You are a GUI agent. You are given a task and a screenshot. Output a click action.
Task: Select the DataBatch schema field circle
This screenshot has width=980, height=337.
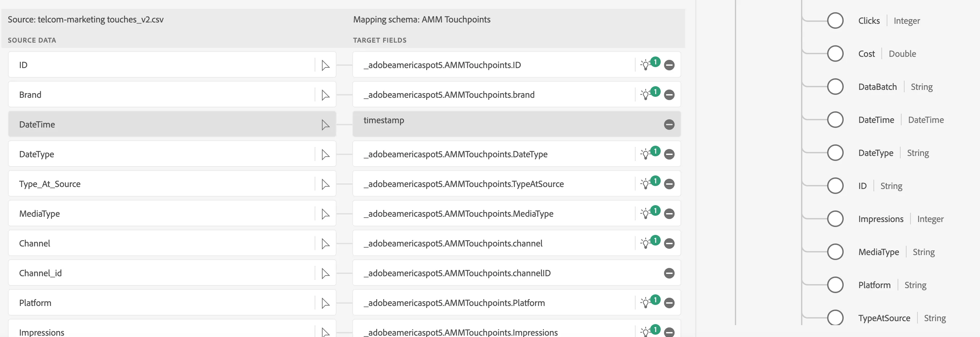(835, 87)
